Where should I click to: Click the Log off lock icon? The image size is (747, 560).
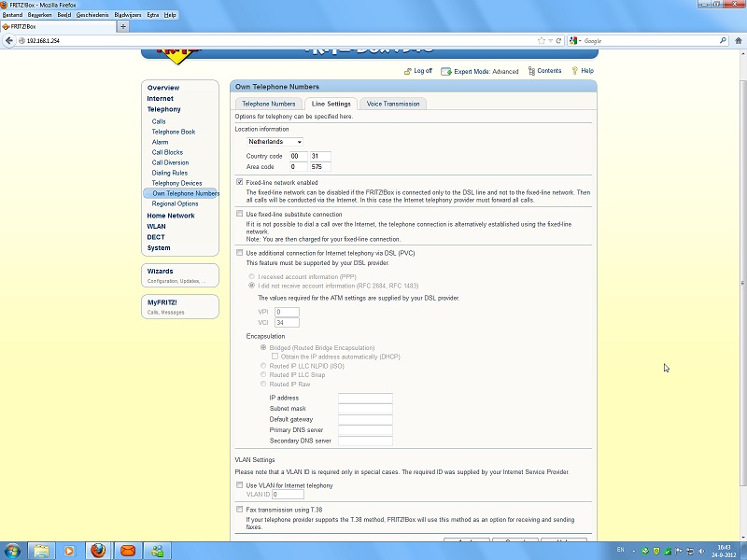(x=408, y=71)
